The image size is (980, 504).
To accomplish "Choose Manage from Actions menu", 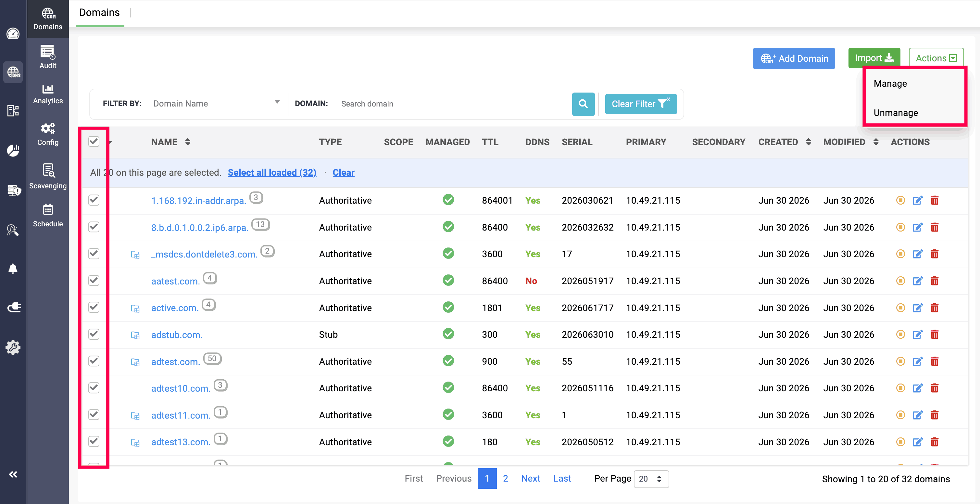I will (x=890, y=84).
